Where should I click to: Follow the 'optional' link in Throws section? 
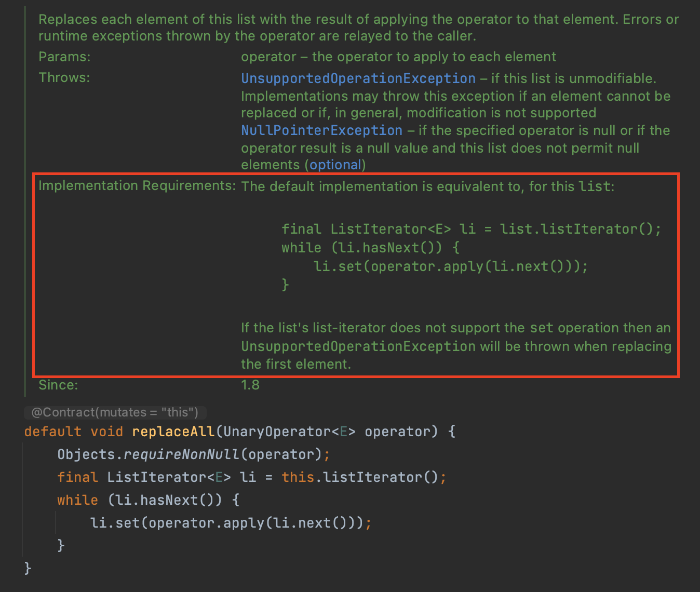pyautogui.click(x=335, y=165)
